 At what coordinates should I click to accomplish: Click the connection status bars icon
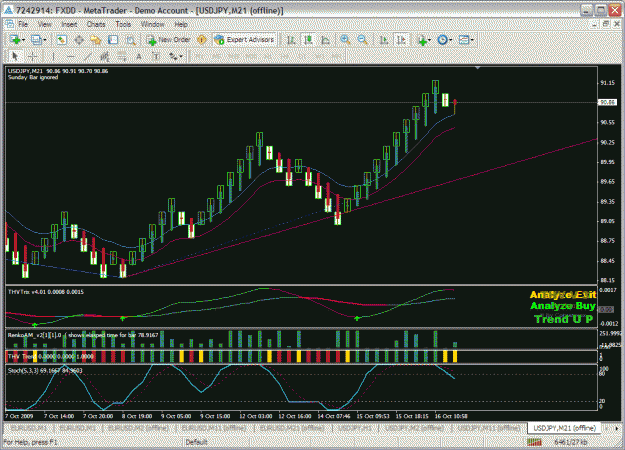coord(535,442)
